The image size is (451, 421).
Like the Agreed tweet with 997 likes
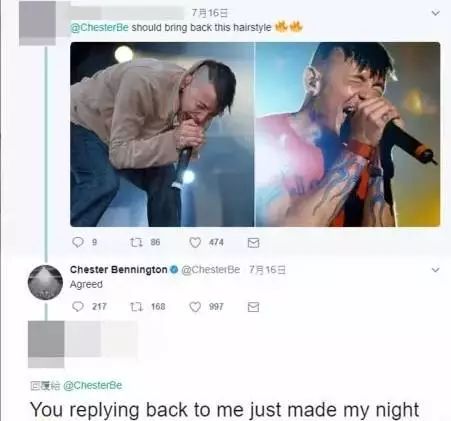[x=195, y=306]
